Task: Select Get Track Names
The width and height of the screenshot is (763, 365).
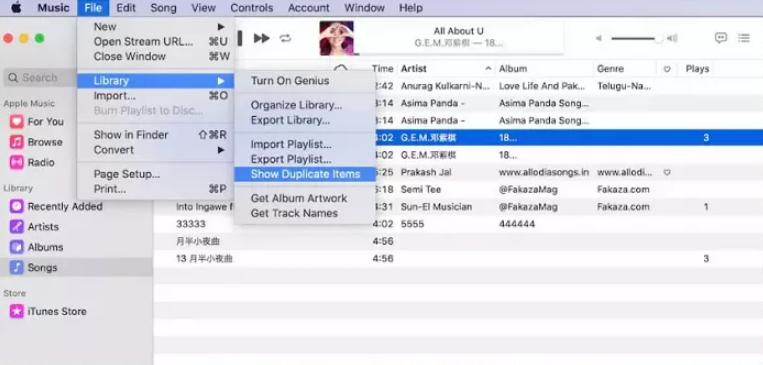Action: coord(305,214)
